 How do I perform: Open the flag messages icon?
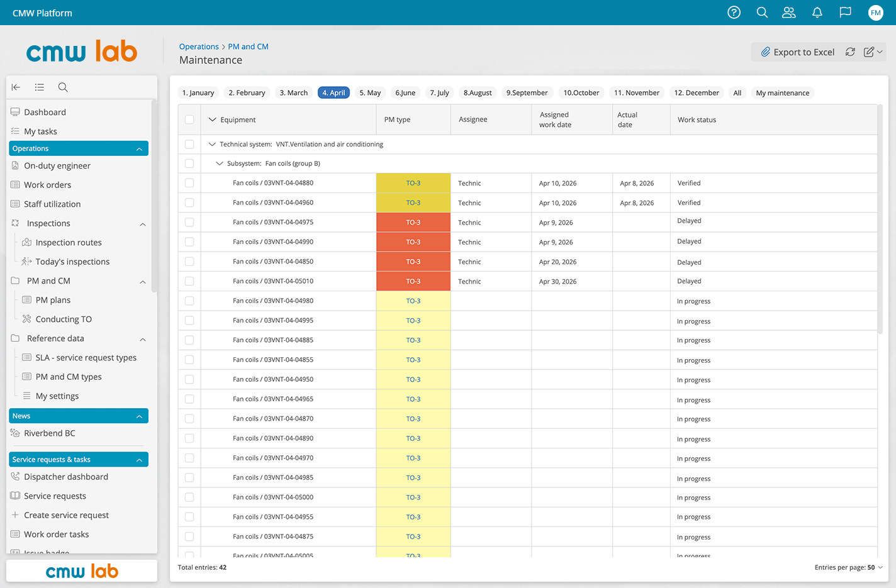846,13
